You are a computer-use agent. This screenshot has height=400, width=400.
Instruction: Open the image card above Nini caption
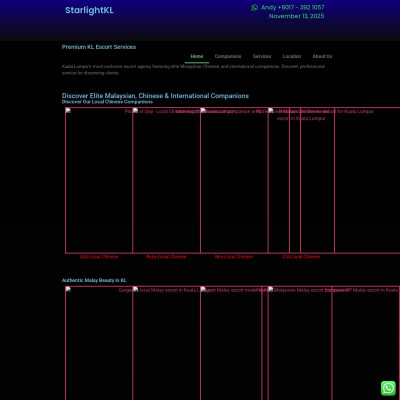[234, 180]
